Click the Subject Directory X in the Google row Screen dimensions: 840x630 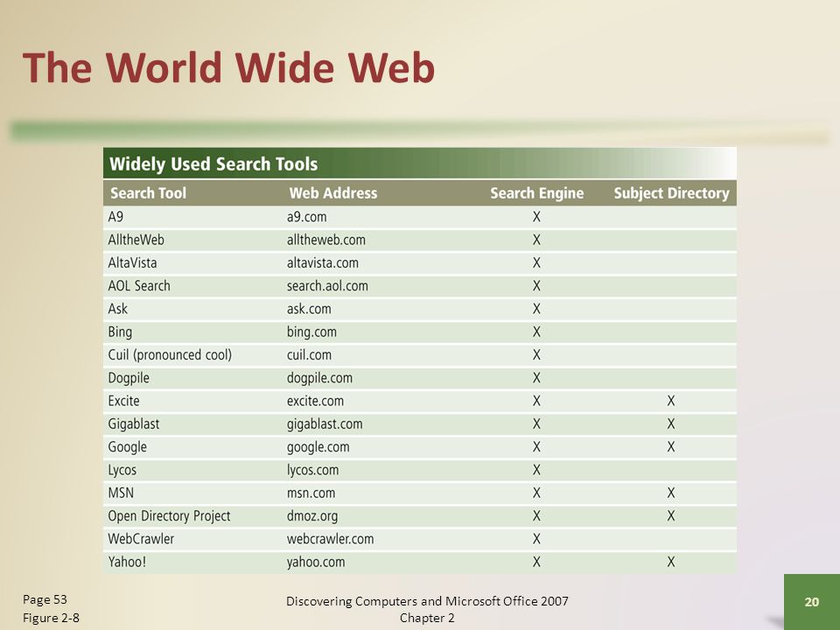click(671, 447)
